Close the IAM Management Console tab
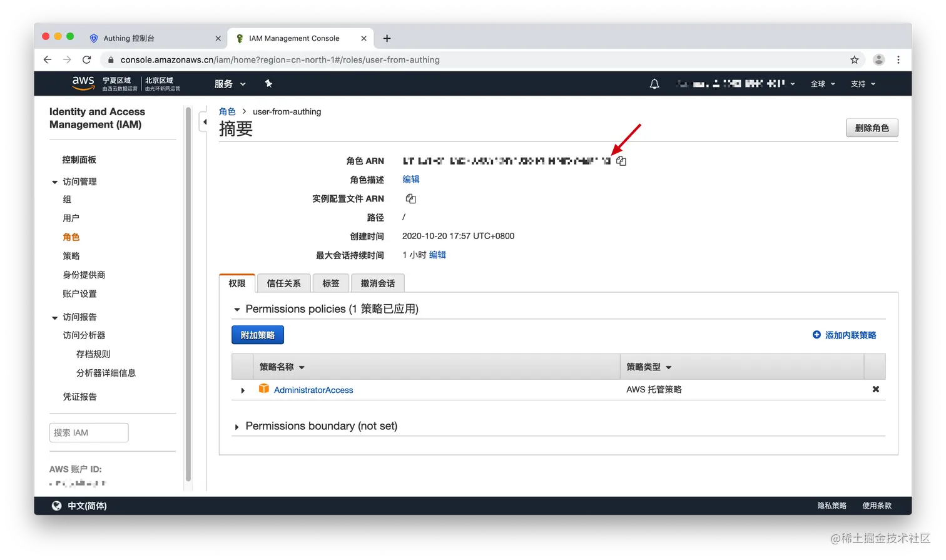 coord(364,38)
